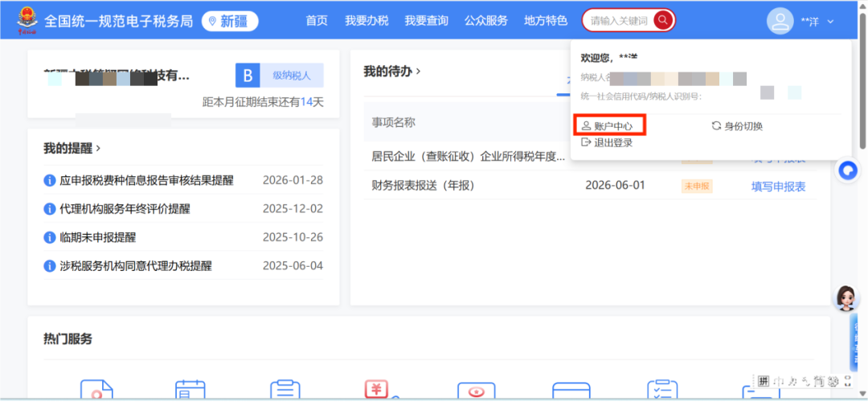Click the 未申报 status tag
The height and width of the screenshot is (402, 868).
(697, 187)
